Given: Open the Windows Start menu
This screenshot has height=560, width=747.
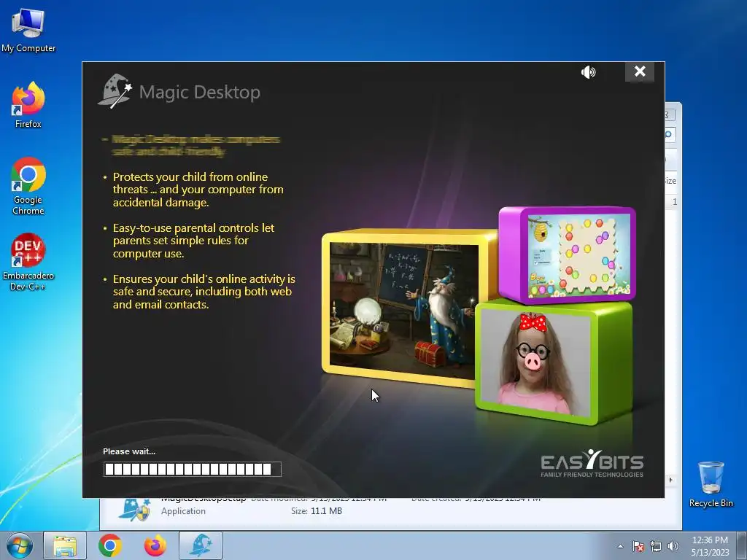Looking at the screenshot, I should (x=19, y=545).
